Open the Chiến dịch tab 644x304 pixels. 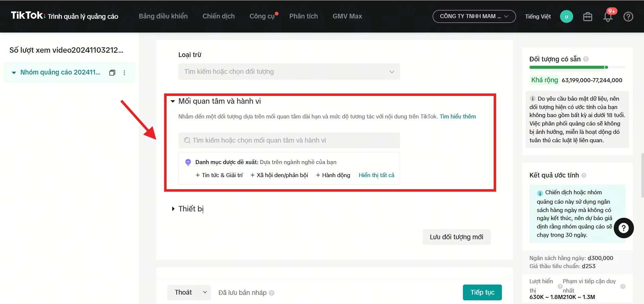[x=219, y=16]
